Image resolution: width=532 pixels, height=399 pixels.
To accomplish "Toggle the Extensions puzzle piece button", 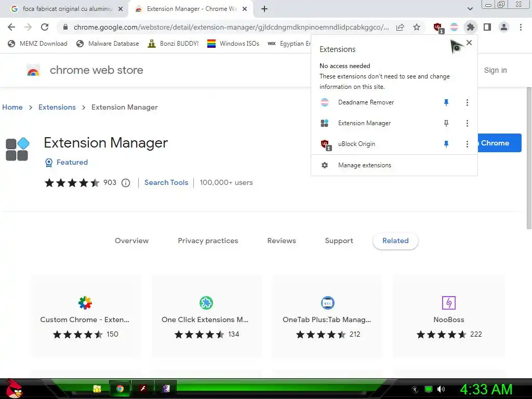I will point(470,27).
